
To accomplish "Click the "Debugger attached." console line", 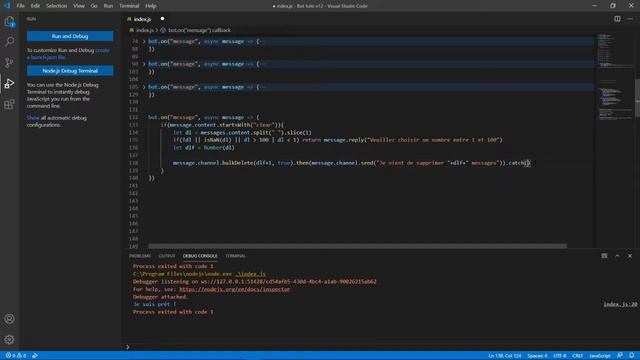I will click(160, 297).
